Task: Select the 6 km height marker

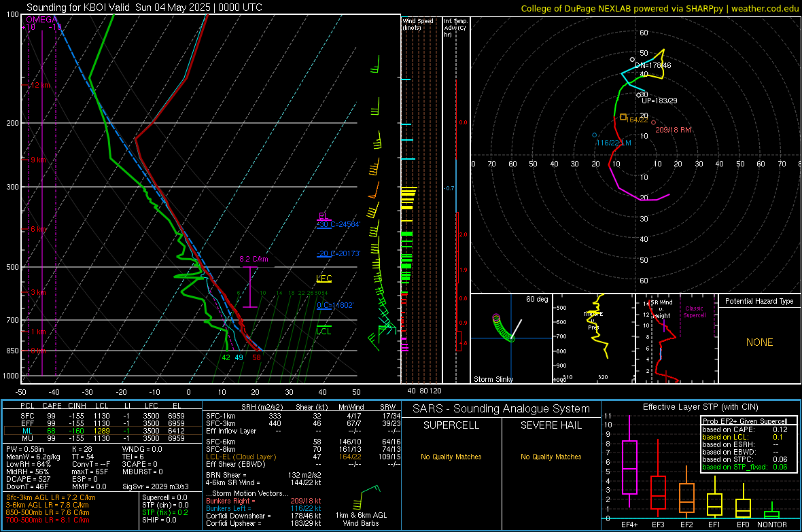Action: (37, 229)
